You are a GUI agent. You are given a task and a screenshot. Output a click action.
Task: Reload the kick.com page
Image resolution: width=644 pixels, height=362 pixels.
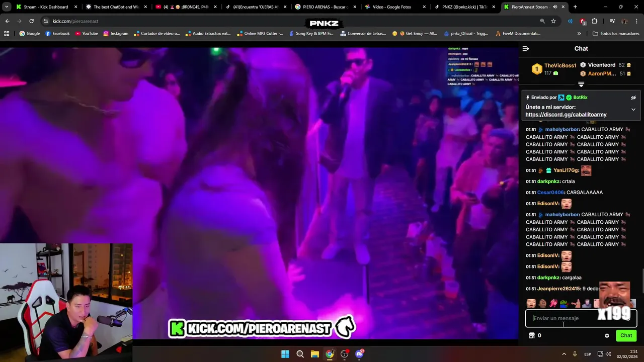pyautogui.click(x=31, y=21)
